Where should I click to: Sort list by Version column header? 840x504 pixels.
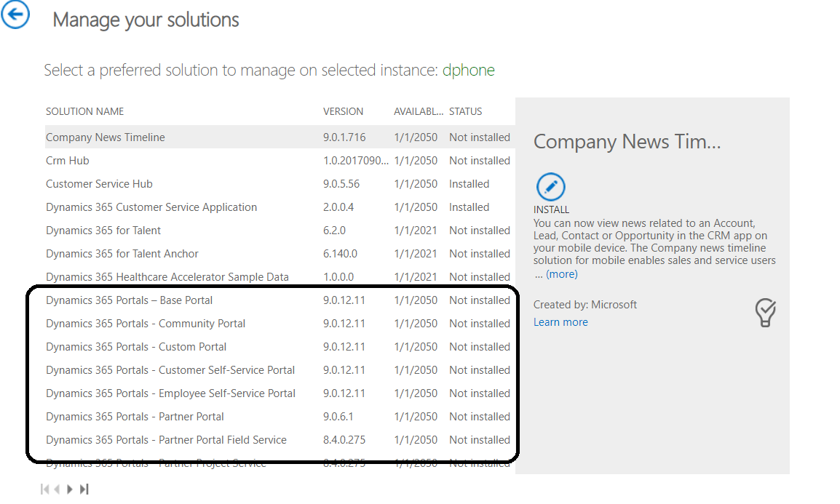point(343,111)
